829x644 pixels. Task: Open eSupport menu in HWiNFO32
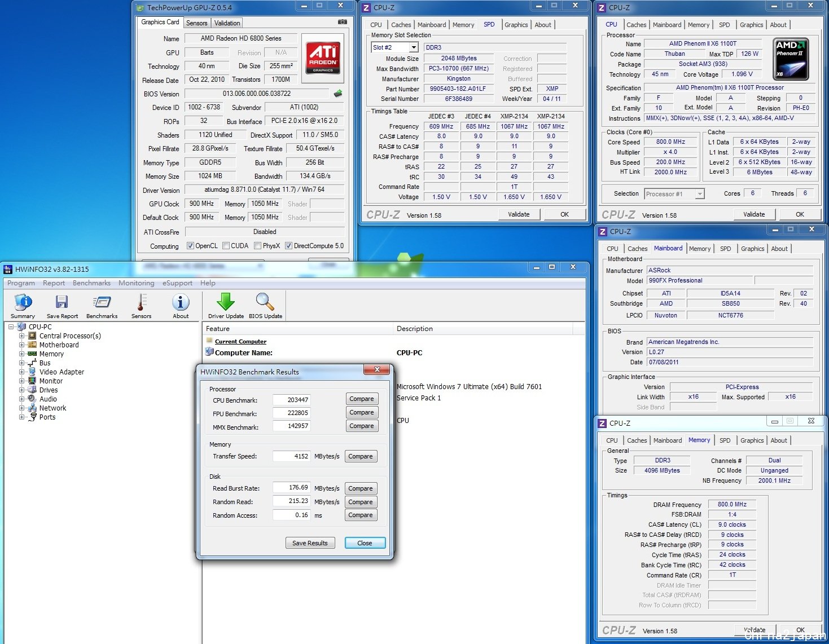point(177,283)
